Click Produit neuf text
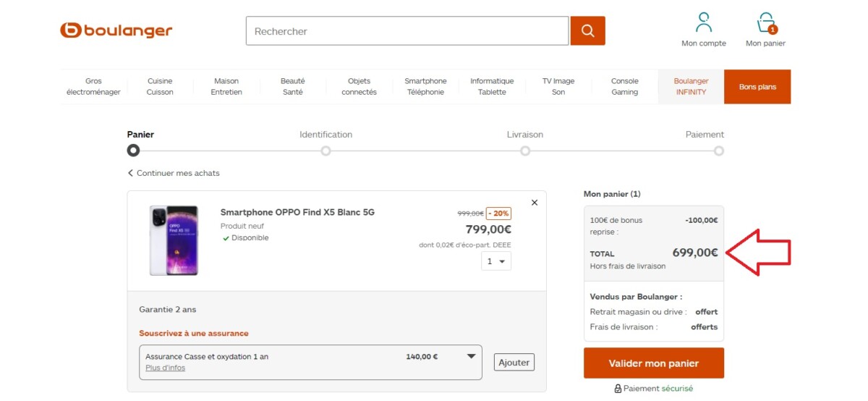 (x=242, y=227)
